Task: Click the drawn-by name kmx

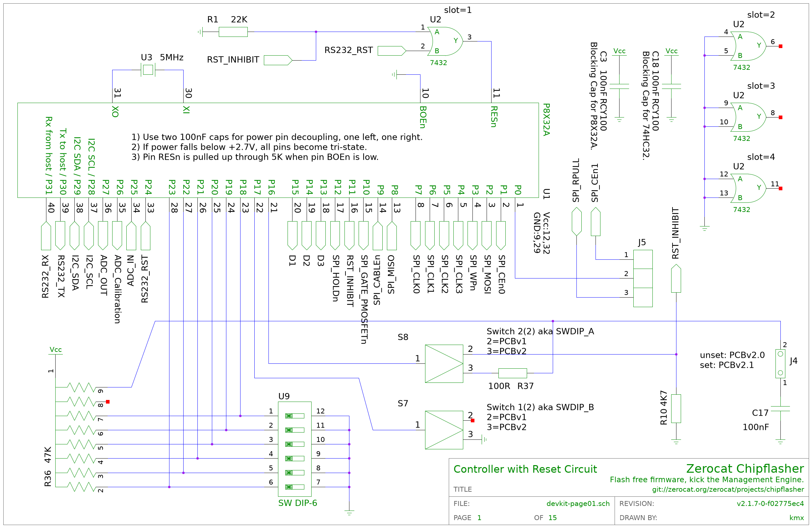Action: (797, 518)
